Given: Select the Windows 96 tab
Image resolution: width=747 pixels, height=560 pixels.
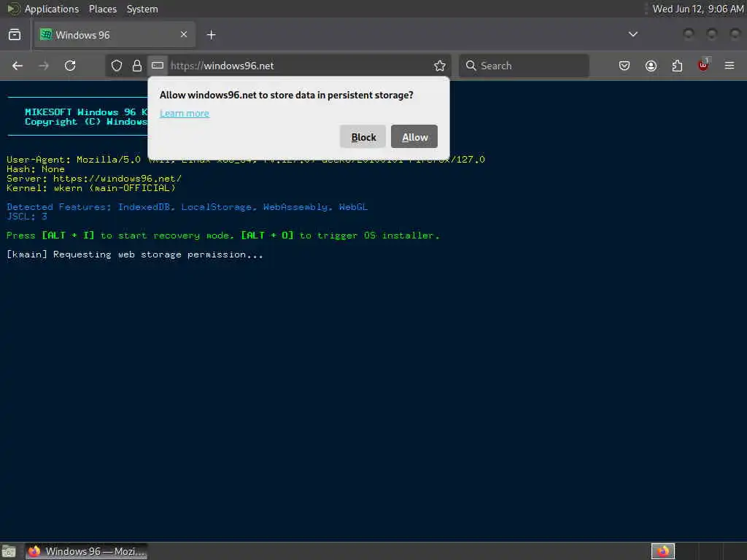Looking at the screenshot, I should [x=115, y=35].
